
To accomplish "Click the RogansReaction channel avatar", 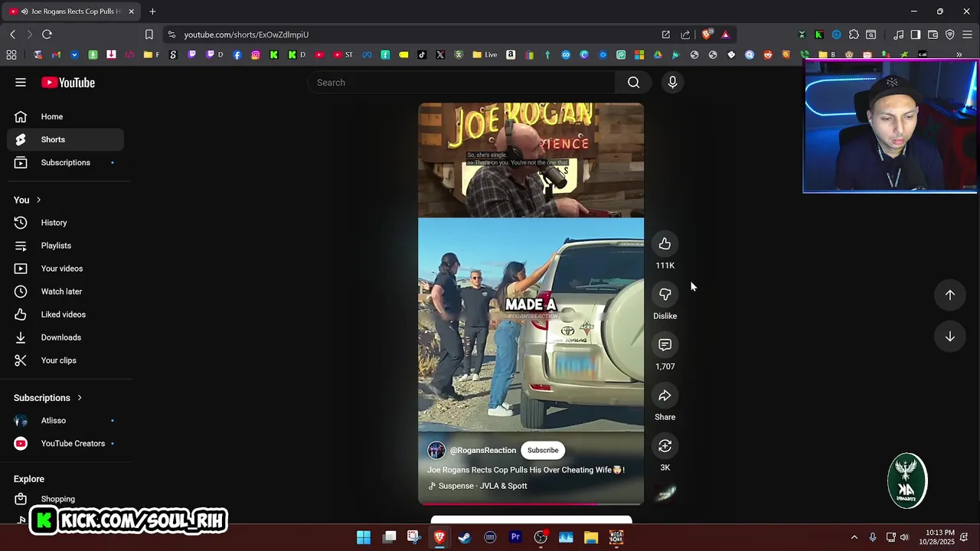I will 436,450.
